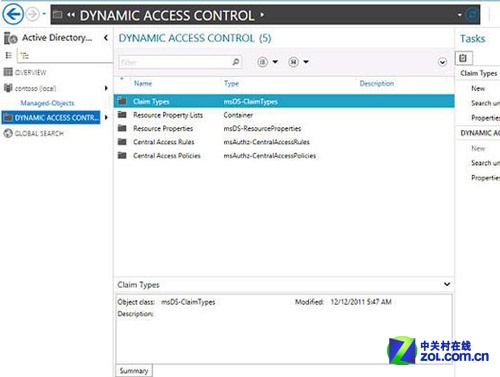This screenshot has width=500, height=377.
Task: Click folder icon for Resource Properties
Action: [122, 128]
